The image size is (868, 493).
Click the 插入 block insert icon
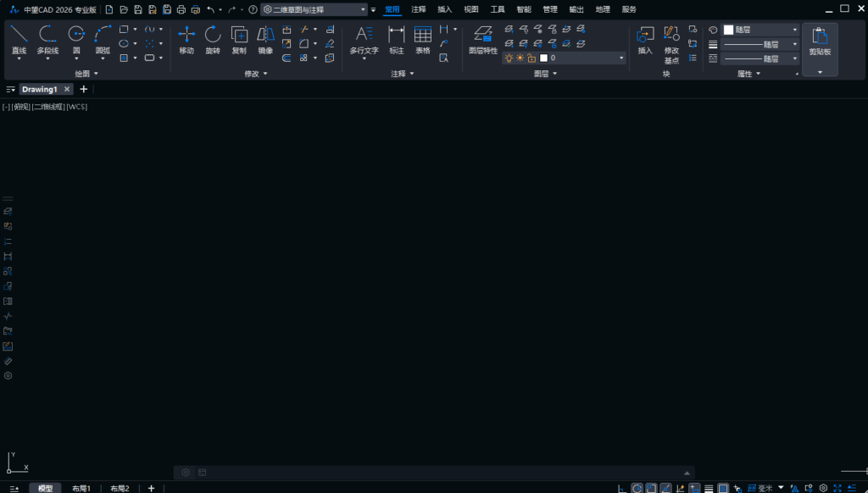point(645,40)
